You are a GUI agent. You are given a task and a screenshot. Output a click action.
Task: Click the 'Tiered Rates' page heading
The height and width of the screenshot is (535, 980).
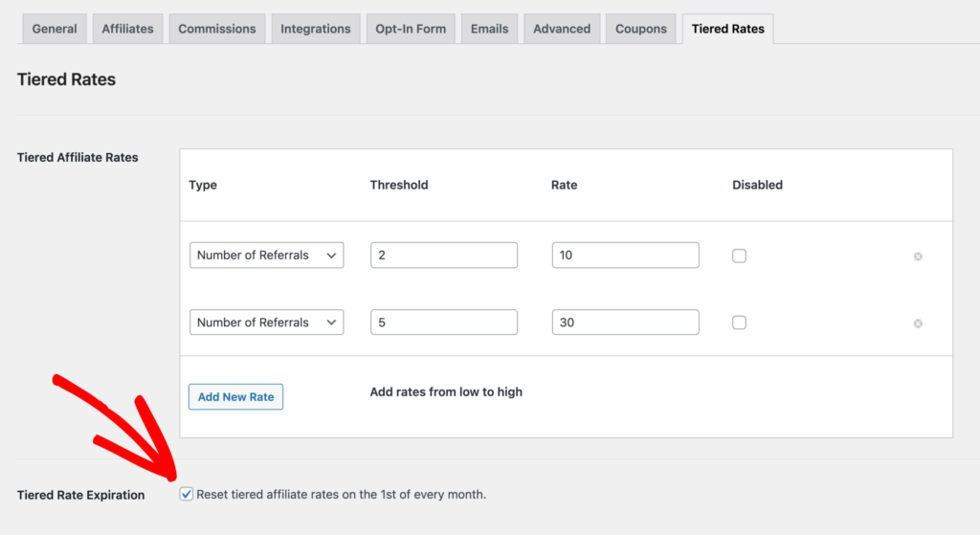click(x=66, y=79)
